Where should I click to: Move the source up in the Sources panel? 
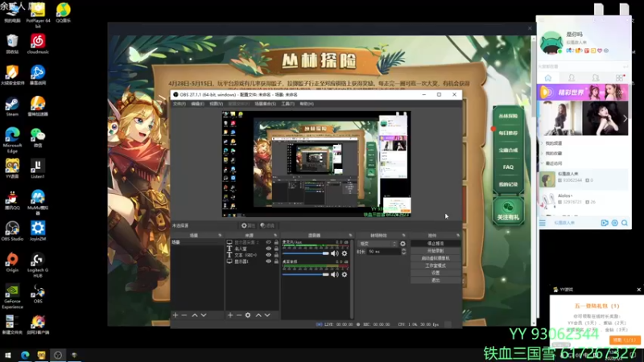point(258,315)
